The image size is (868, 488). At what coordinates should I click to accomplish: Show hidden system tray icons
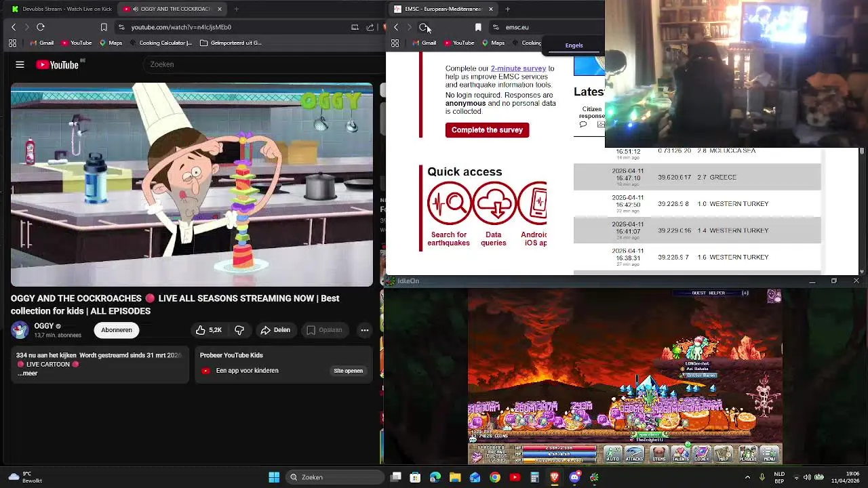tap(749, 477)
